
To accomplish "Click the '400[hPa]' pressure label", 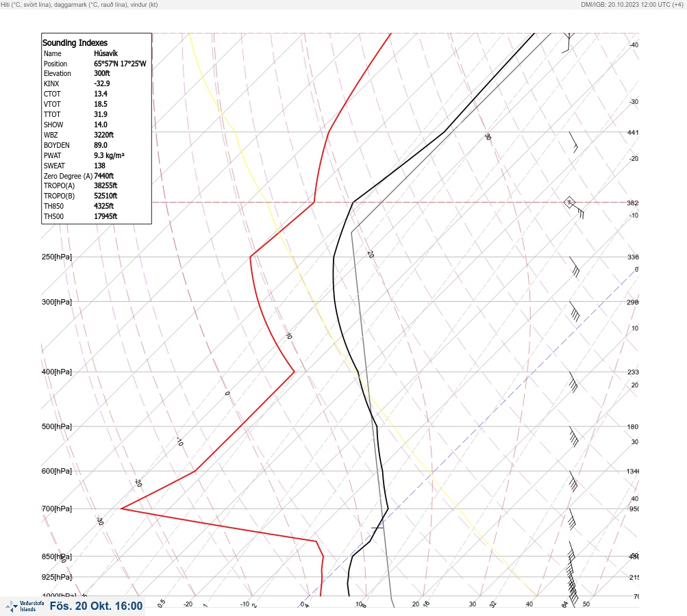I will 57,372.
